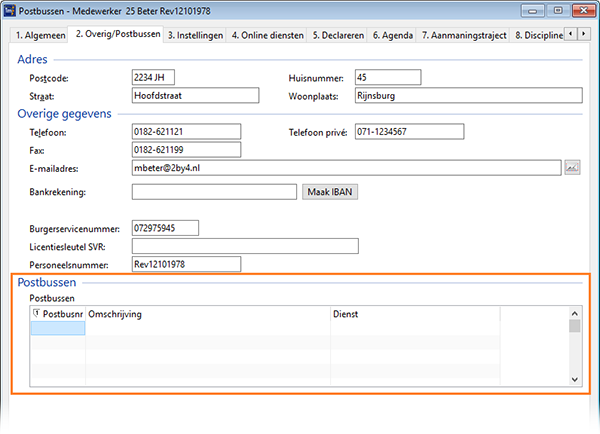This screenshot has height=434, width=600.
Task: Click the Postbussen grid scrollbar thumb
Action: [574, 326]
